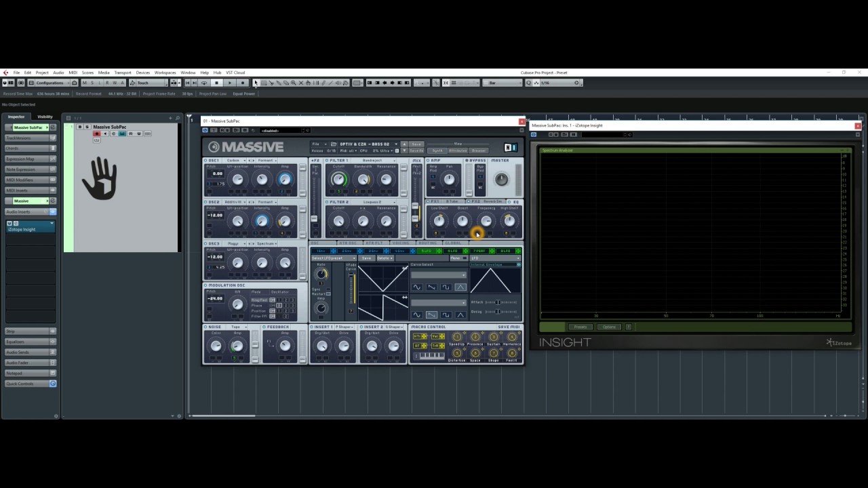Click the LFO XFade Curve slider

[351, 288]
